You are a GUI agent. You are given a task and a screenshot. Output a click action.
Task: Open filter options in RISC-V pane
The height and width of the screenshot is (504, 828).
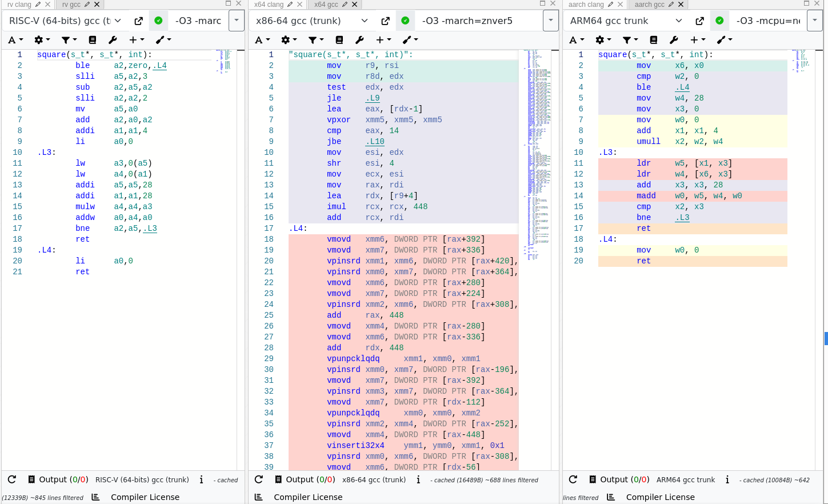coord(69,40)
